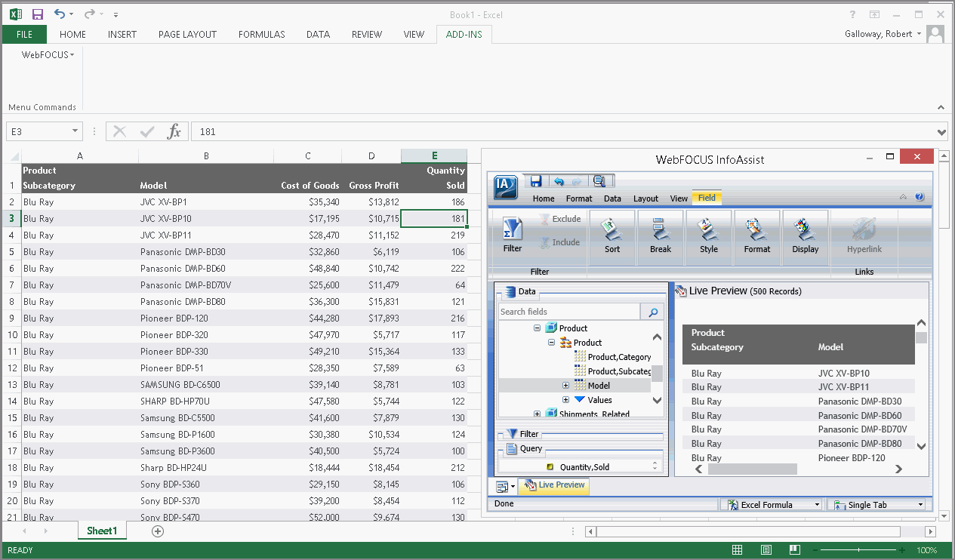Viewport: 955px width, 560px height.
Task: Click the Excel zoom slider handle
Action: [x=860, y=550]
